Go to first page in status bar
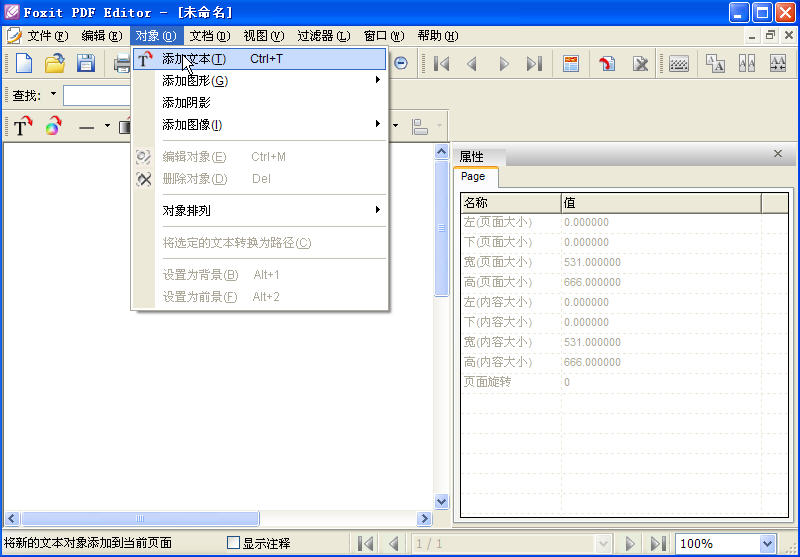 (x=365, y=544)
